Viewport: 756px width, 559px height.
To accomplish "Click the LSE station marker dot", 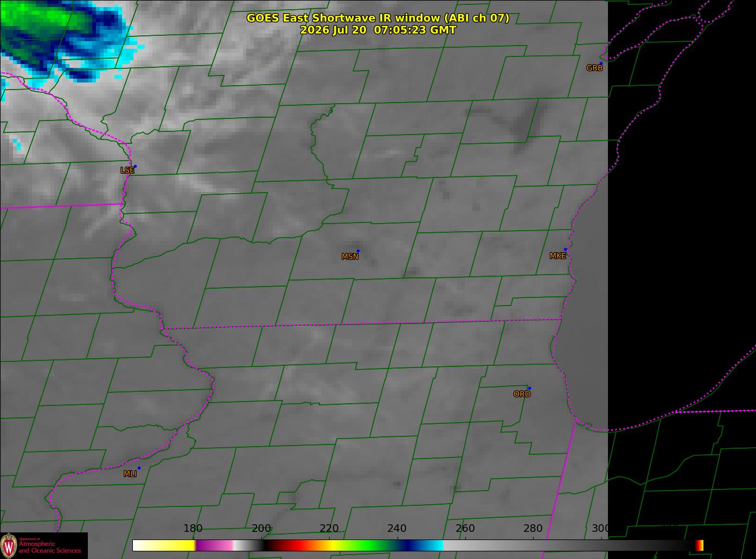I will click(135, 166).
